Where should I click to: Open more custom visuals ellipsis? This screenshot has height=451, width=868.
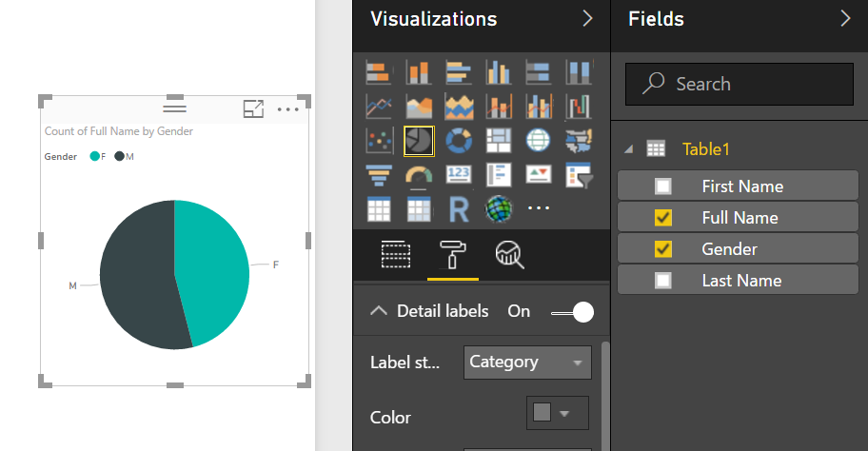pyautogui.click(x=538, y=208)
